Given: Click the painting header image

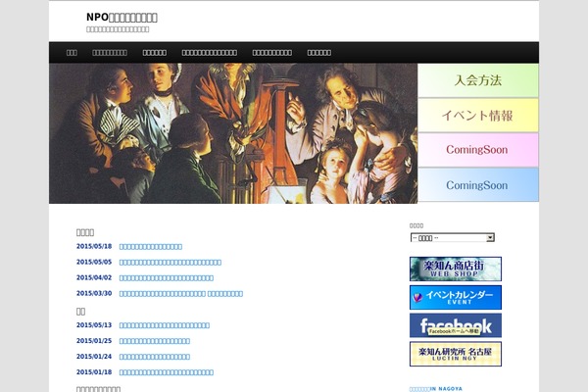Looking at the screenshot, I should coord(233,133).
